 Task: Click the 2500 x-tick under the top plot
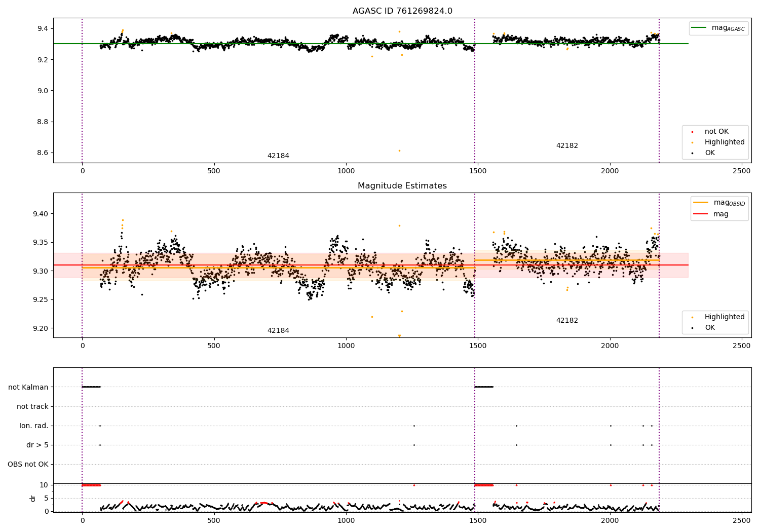tap(742, 171)
